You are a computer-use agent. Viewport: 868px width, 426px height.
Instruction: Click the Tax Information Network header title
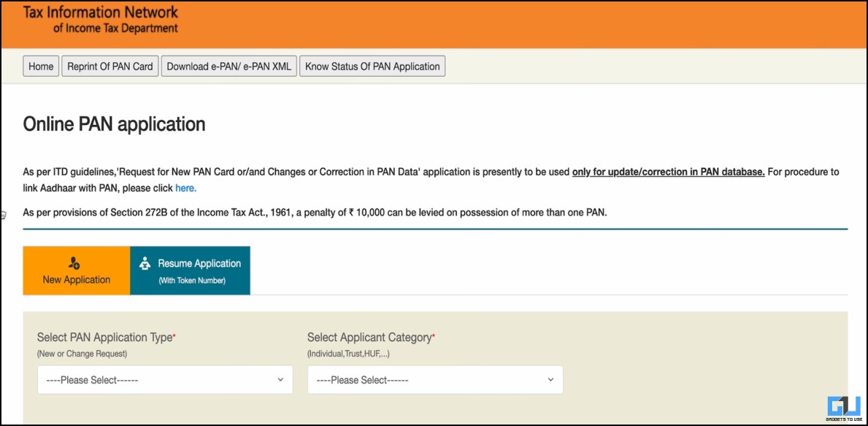[x=101, y=12]
